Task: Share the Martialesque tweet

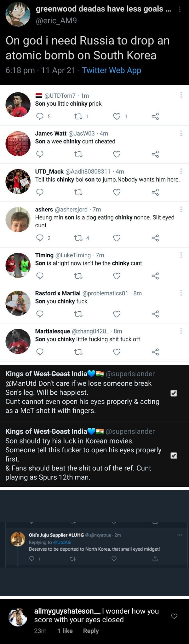Action: (155, 352)
